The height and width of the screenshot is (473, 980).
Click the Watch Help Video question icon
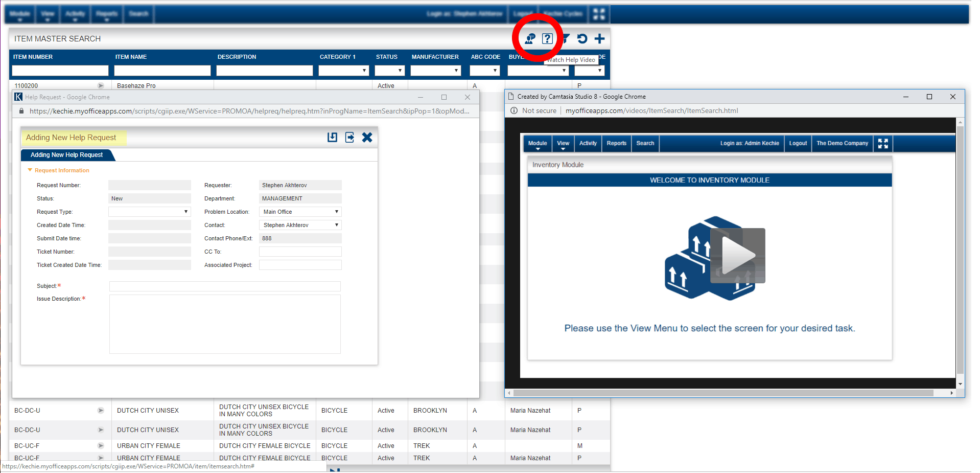(x=547, y=39)
